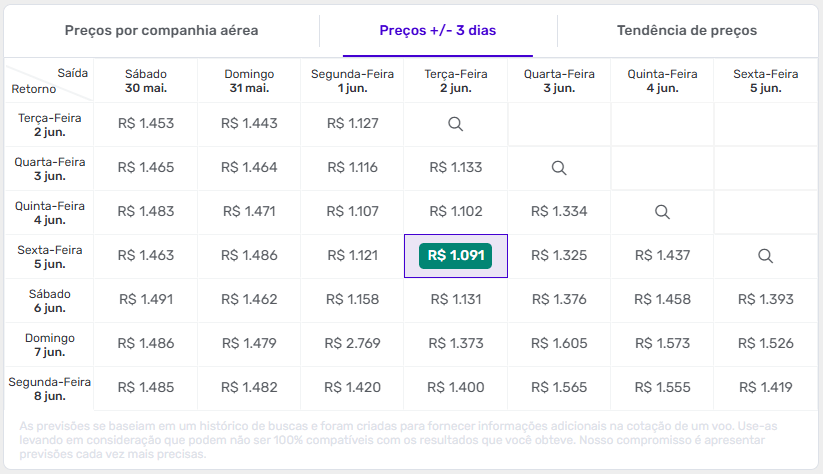The height and width of the screenshot is (474, 823).
Task: Select highlighted R$ 1.091 lowest price
Action: point(456,256)
